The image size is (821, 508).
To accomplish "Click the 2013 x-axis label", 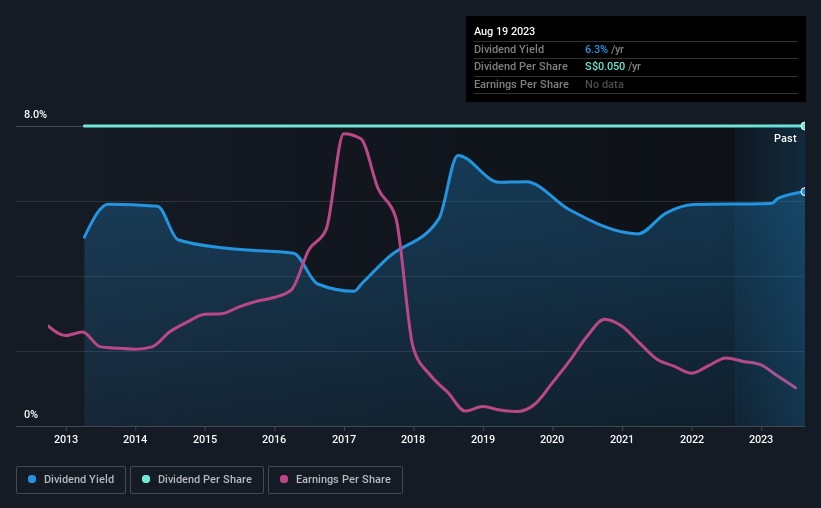I will click(x=66, y=439).
